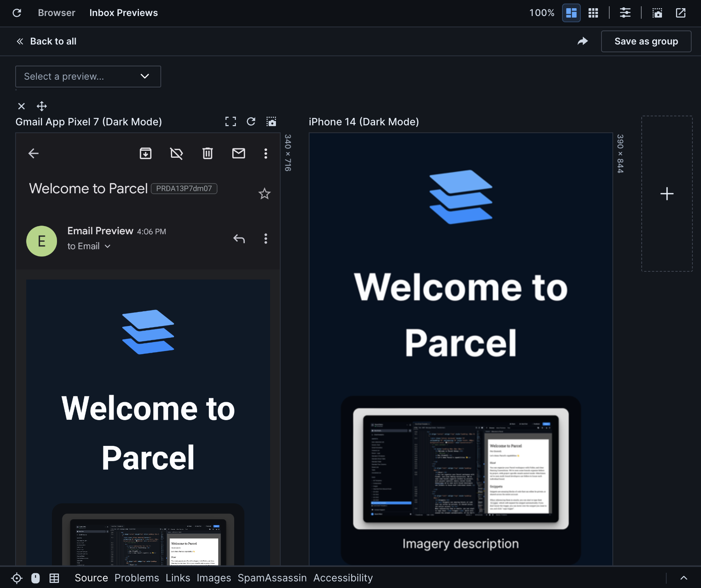This screenshot has height=588, width=701.
Task: Open the Images tab
Action: 214,578
